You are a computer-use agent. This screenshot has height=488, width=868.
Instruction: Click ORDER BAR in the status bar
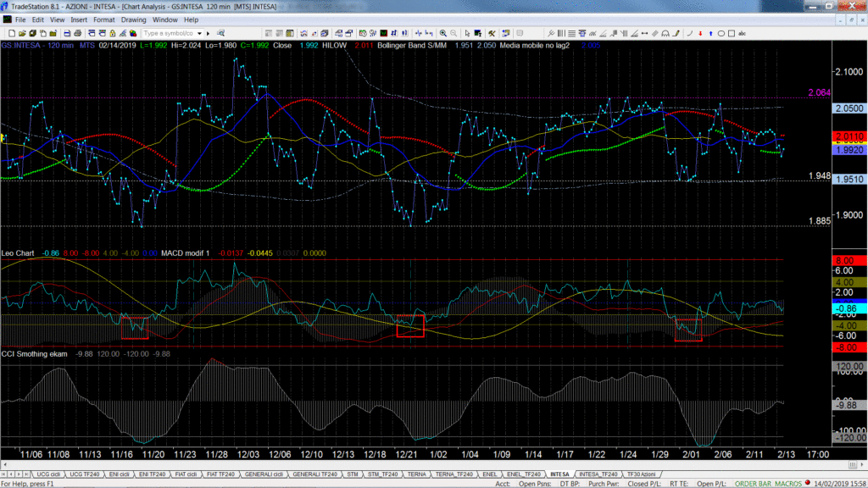point(753,484)
